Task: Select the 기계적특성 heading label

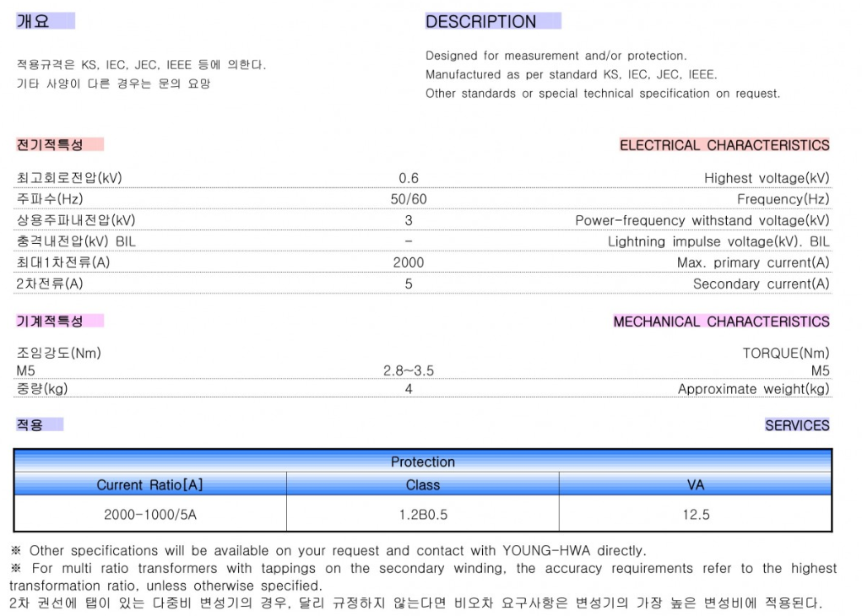Action: [50, 321]
